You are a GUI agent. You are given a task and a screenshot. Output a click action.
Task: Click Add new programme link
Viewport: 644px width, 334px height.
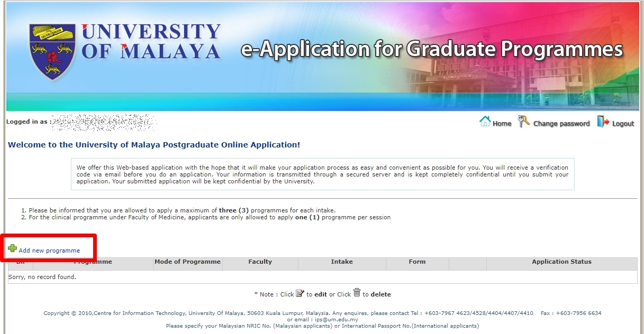coord(49,251)
